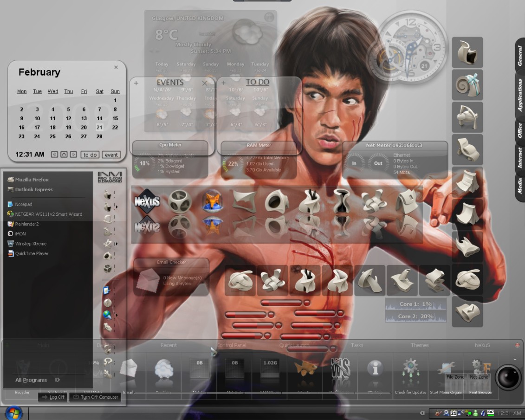The image size is (525, 420).
Task: Add a new item in the EVENTS panel
Action: [136, 83]
